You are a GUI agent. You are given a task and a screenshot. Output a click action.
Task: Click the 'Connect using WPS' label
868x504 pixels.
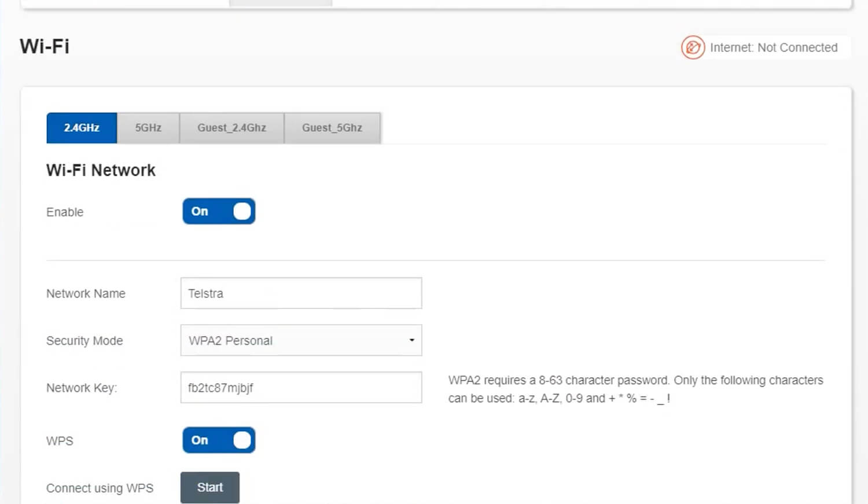[100, 488]
